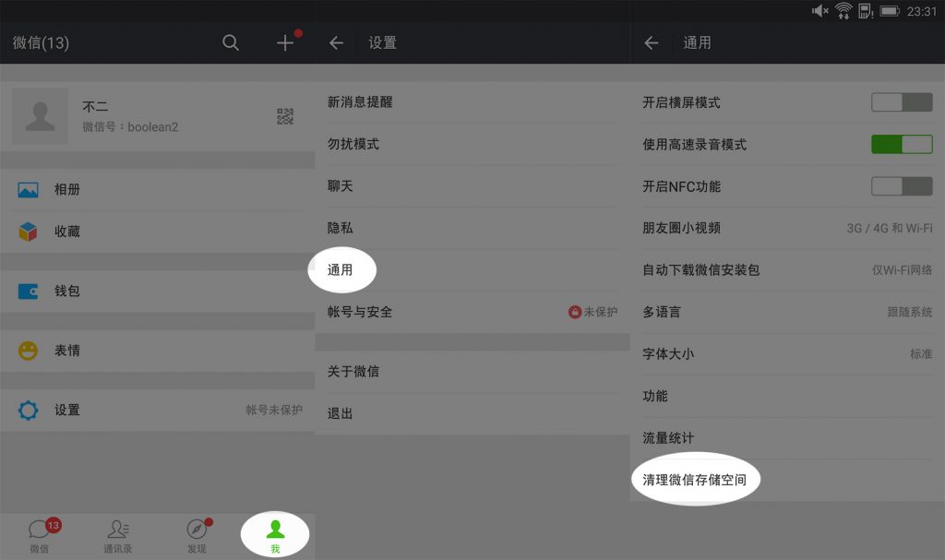This screenshot has width=945, height=560.
Task: Tap the search magnifier icon in WeChat header
Action: click(x=230, y=42)
